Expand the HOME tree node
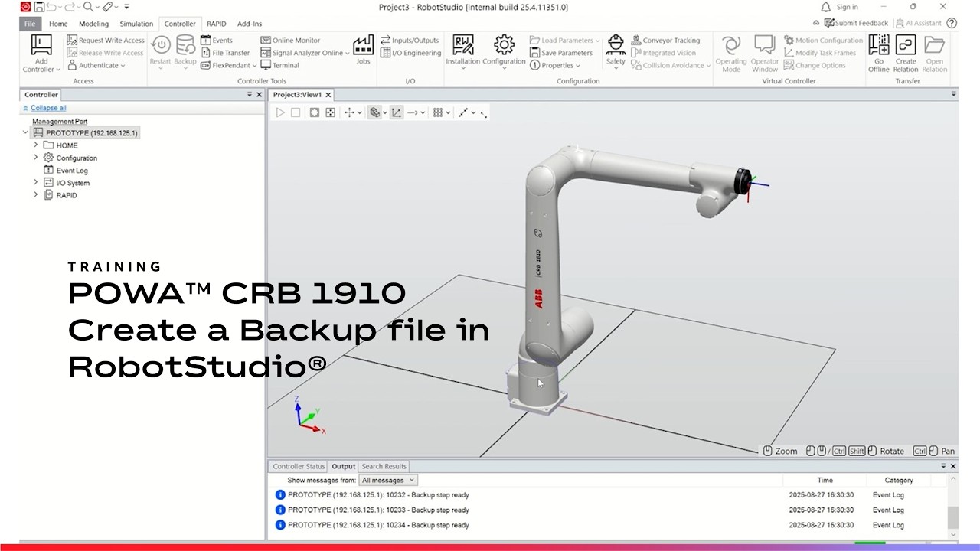The width and height of the screenshot is (980, 551). [35, 145]
